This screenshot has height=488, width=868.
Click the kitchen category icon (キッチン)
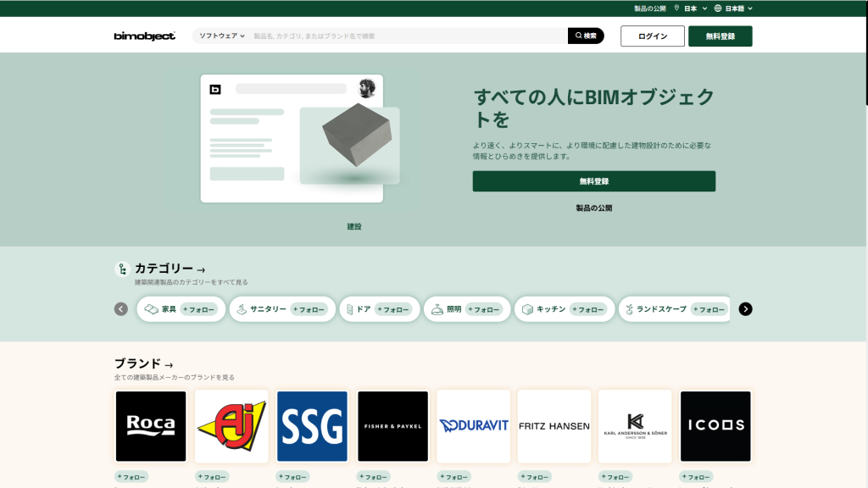click(527, 309)
